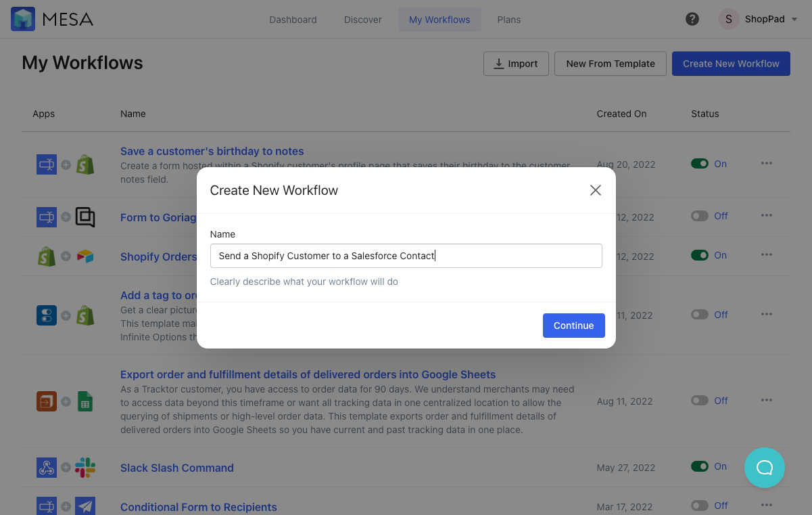Screen dimensions: 812x515
Task: Click the webhook app icon
Action: point(47,468)
